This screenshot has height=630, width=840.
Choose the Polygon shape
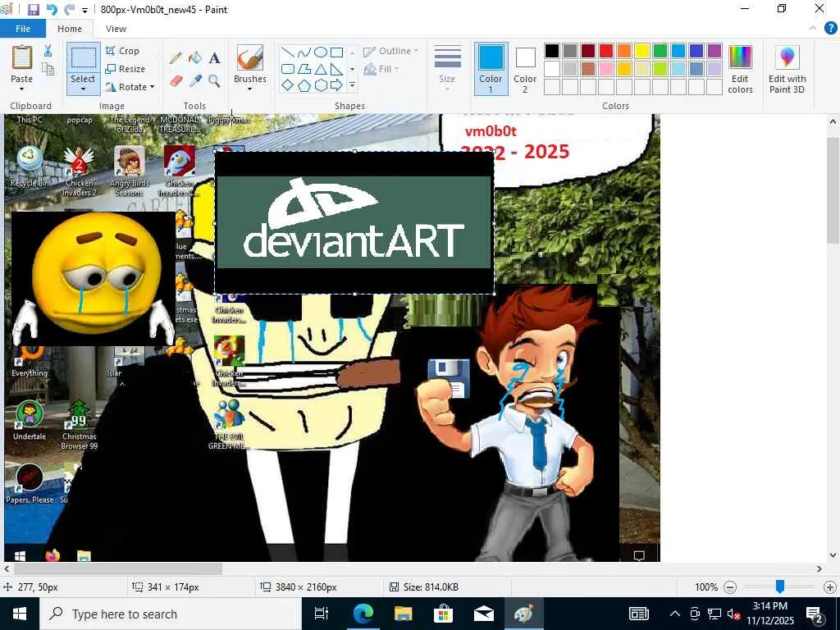[304, 69]
